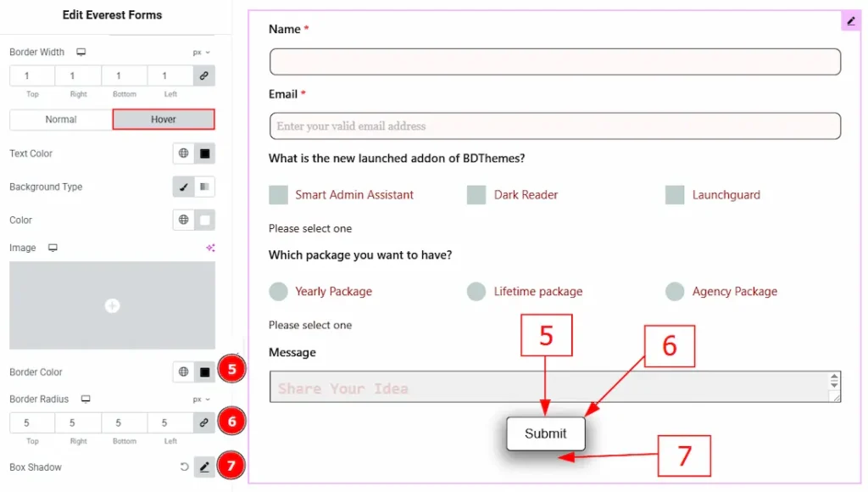Check the Smart Admin Assistant checkbox
868x492 pixels.
[x=278, y=195]
